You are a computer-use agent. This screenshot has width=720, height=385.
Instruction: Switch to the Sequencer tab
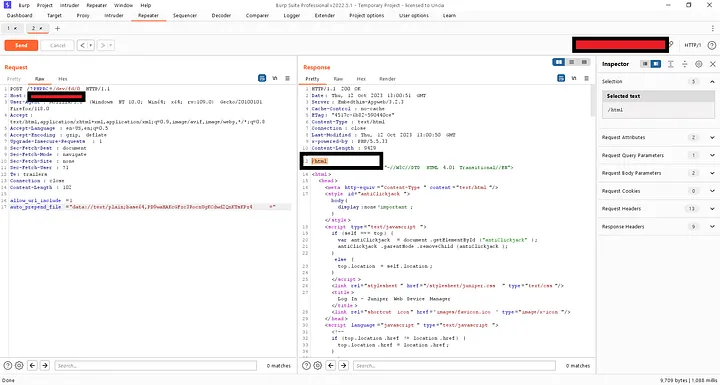tap(185, 16)
